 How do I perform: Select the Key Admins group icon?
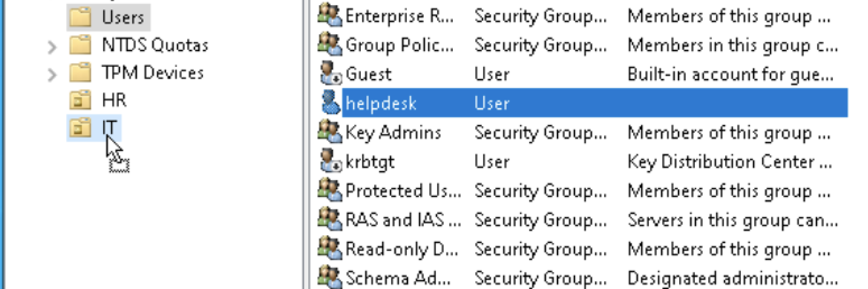pyautogui.click(x=330, y=132)
